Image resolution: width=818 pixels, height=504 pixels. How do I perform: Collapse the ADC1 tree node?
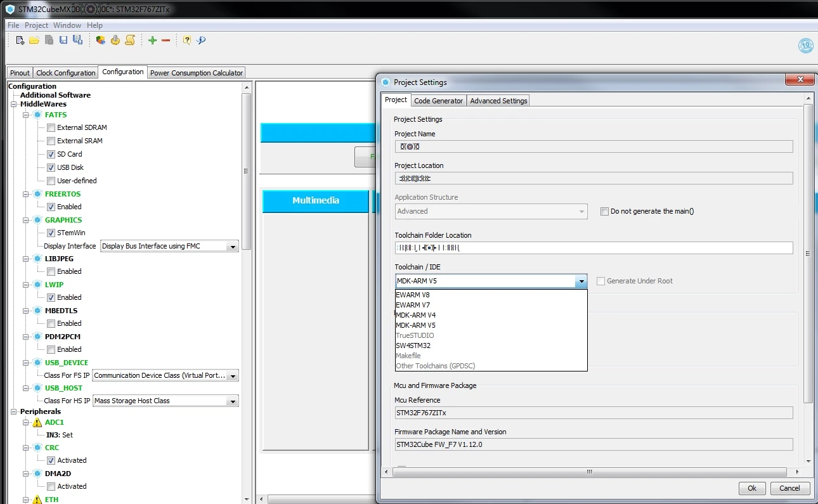coord(27,422)
